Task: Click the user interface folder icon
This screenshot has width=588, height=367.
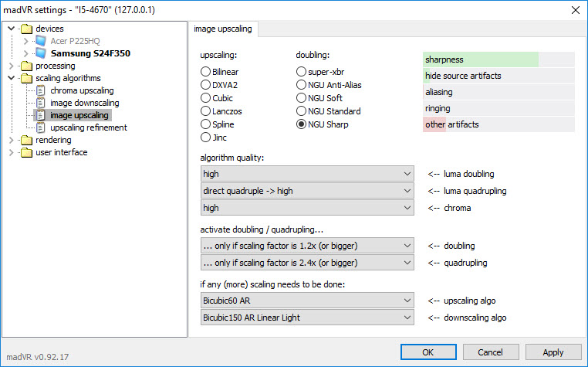Action: [x=27, y=152]
